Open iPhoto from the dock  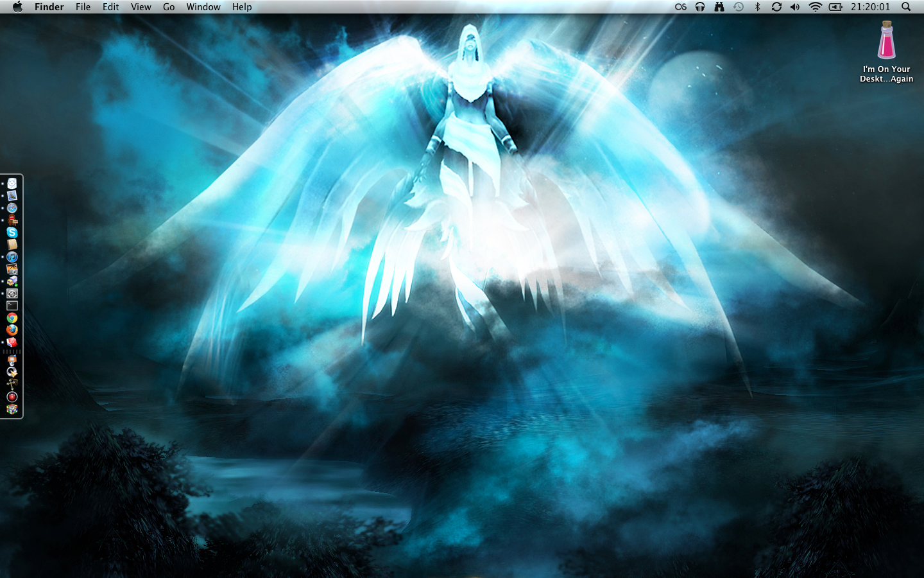[x=12, y=269]
